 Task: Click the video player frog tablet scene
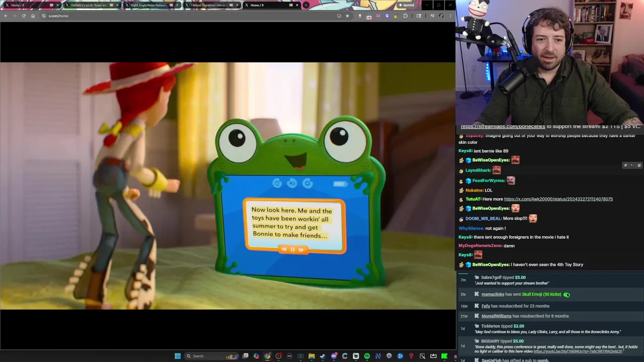(227, 186)
